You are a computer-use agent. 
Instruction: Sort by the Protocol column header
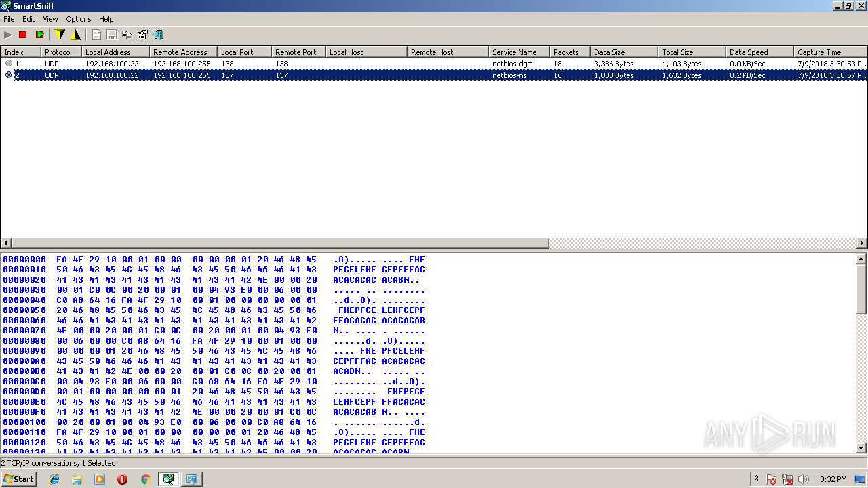tap(61, 52)
